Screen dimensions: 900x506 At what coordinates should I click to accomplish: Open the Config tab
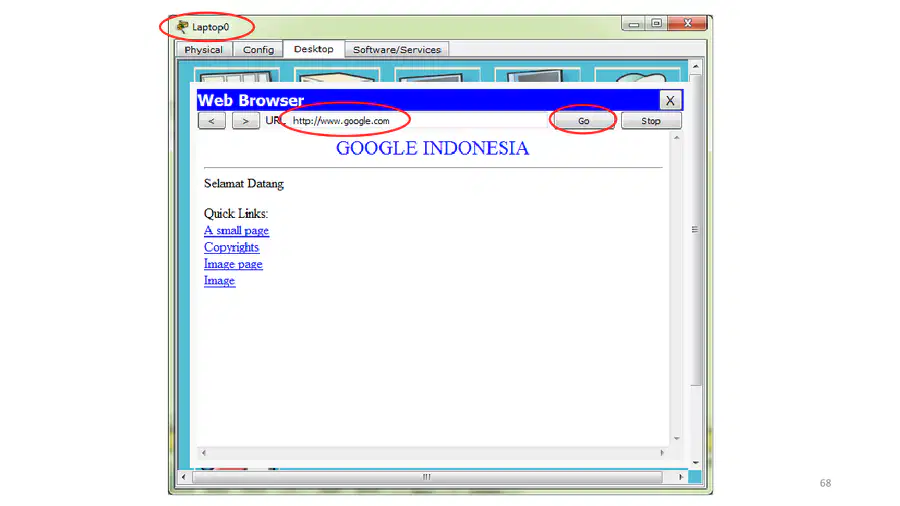click(258, 49)
